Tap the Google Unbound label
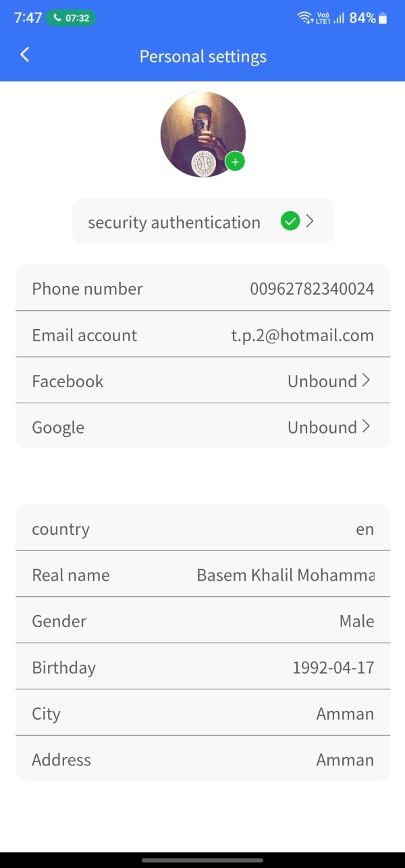The height and width of the screenshot is (868, 405). coord(322,427)
